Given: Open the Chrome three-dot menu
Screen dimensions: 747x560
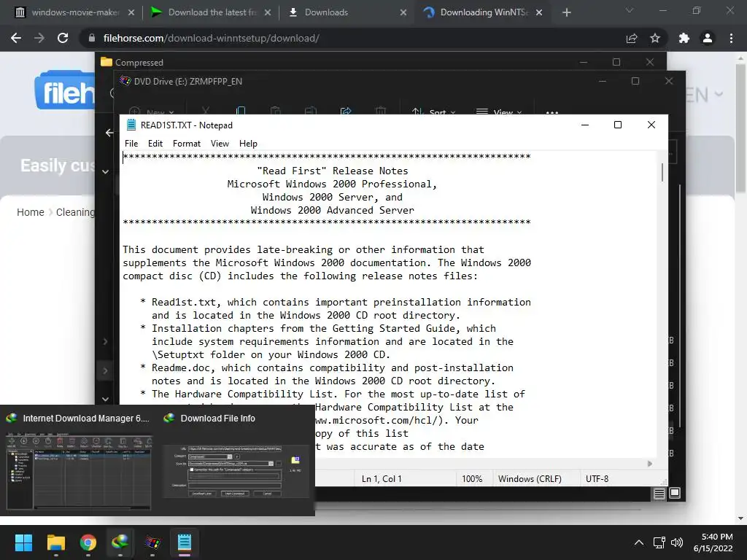Looking at the screenshot, I should 731,38.
